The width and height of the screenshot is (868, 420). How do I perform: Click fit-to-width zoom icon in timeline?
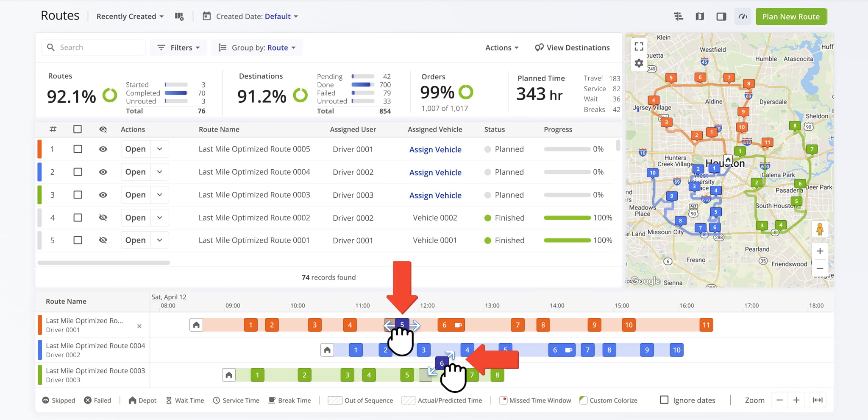tap(817, 400)
